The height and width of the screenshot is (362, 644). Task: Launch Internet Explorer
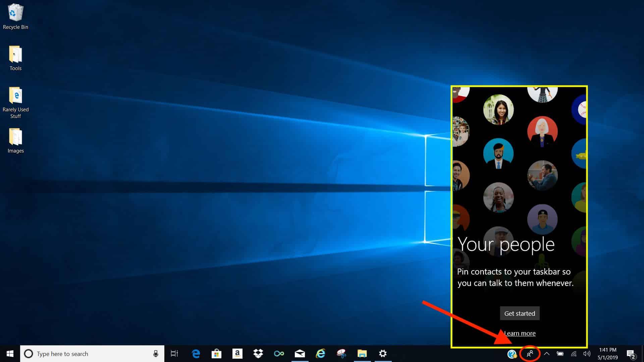(321, 354)
